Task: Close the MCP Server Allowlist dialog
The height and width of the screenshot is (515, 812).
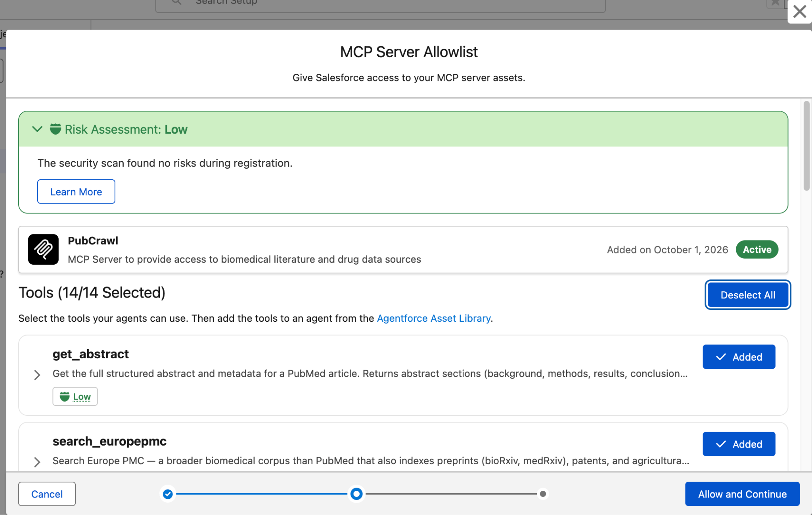Action: (799, 12)
